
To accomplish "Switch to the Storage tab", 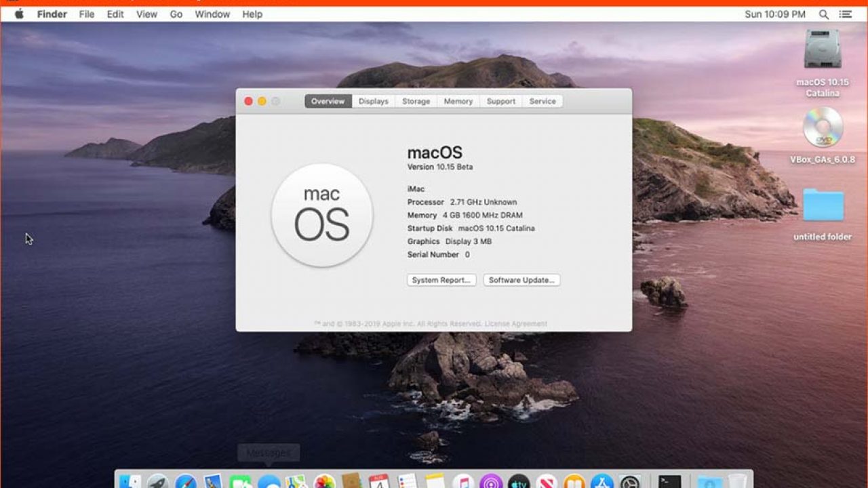I will (416, 101).
